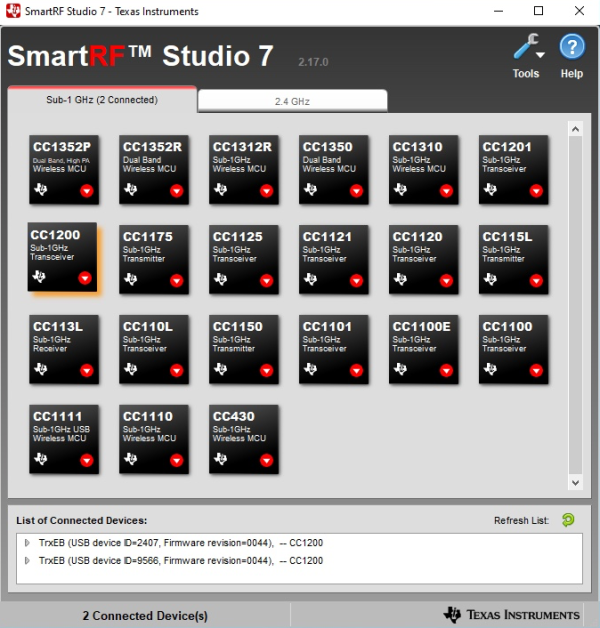Select the CC113L receiver tile
600x628 pixels.
(x=64, y=350)
